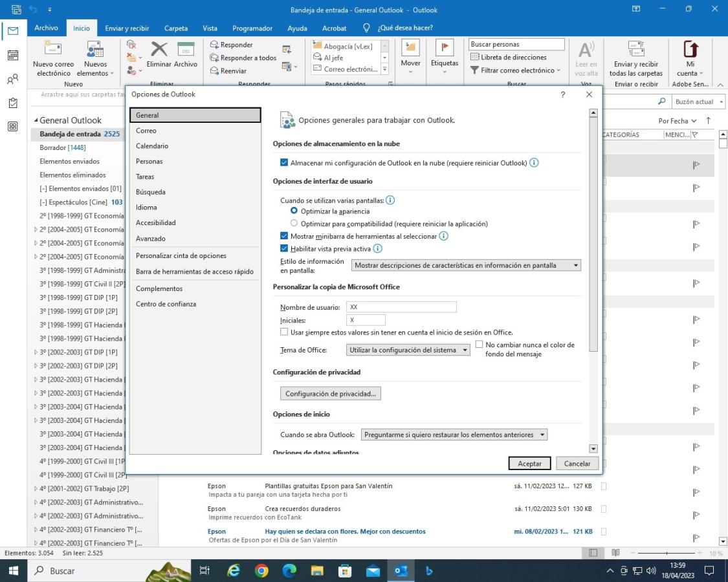Click the Configuración de privacidad button

pyautogui.click(x=330, y=393)
